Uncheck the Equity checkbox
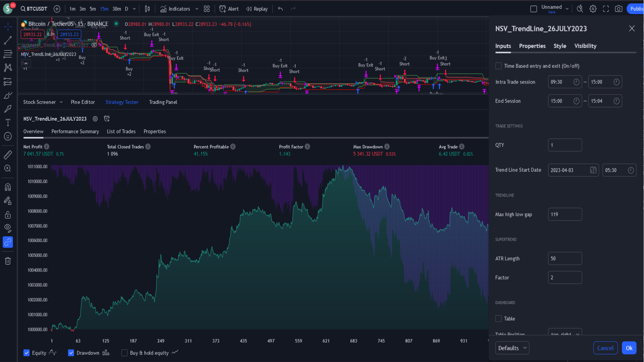 point(26,353)
